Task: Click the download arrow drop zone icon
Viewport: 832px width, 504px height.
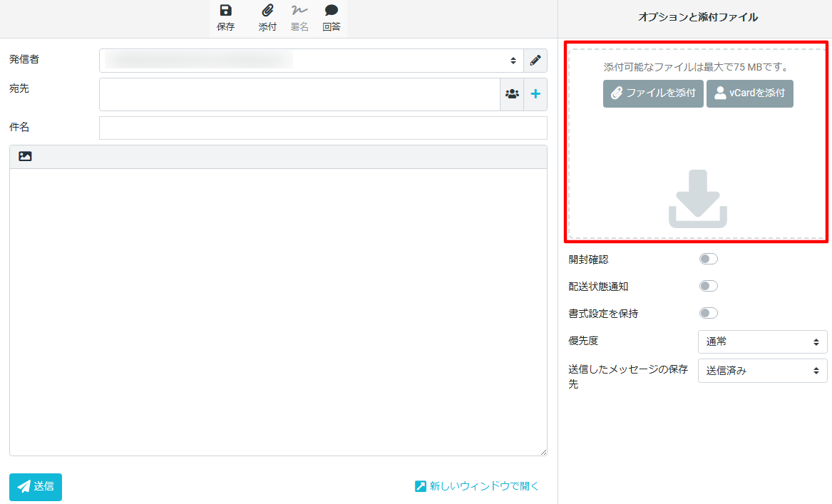Action: [x=698, y=199]
